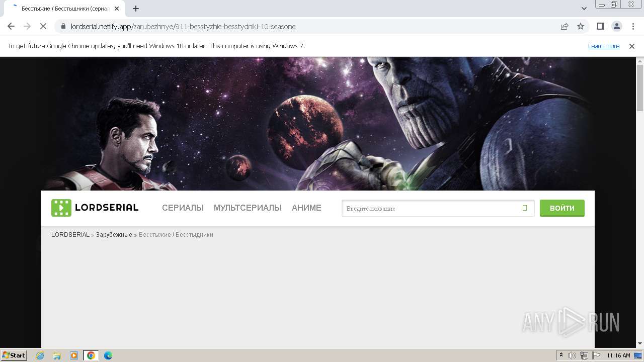The height and width of the screenshot is (362, 644).
Task: Click the page vertical scrollbar thumb
Action: (640, 88)
